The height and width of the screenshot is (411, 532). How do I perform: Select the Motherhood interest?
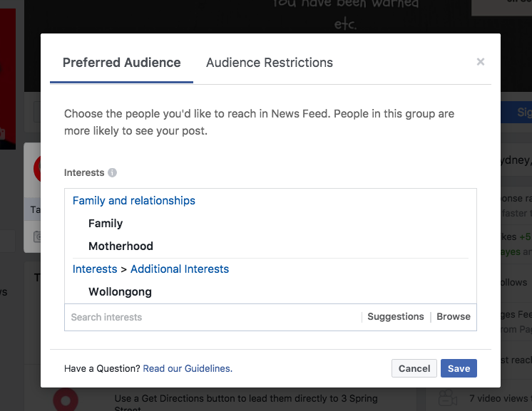click(121, 246)
